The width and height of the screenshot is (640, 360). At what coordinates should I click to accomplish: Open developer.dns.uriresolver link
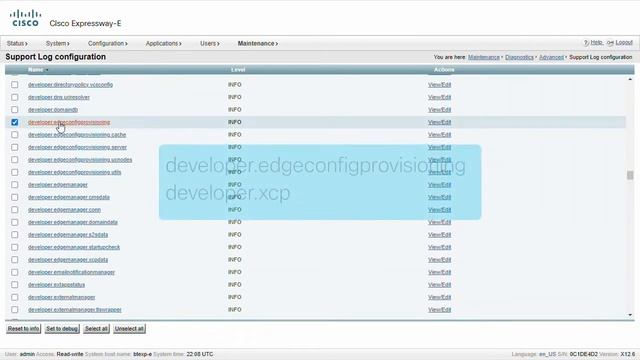59,97
